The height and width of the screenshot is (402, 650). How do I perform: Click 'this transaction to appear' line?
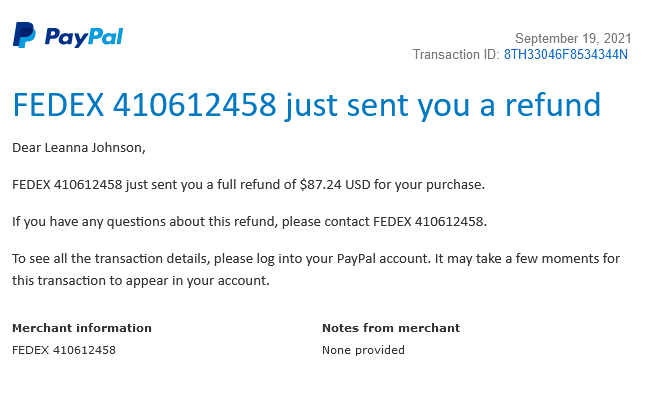[x=141, y=281]
